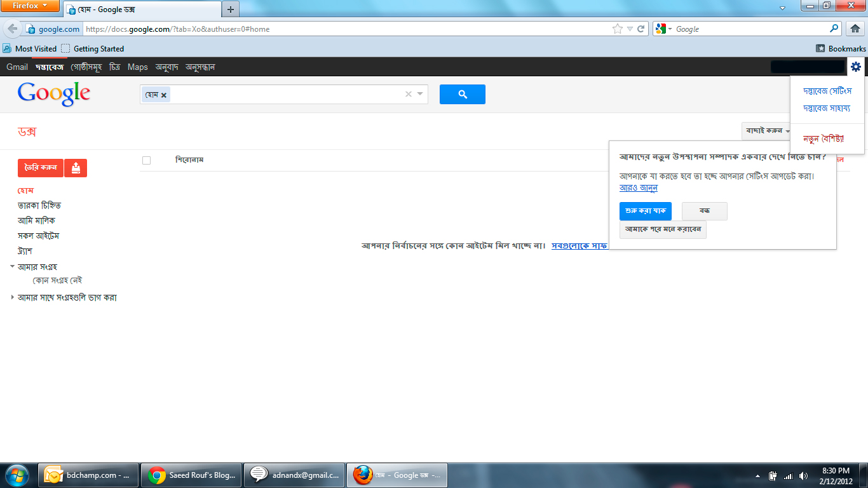Click the সবগুলোকে সাফ link
Screen dimensions: 868x488
(579, 245)
